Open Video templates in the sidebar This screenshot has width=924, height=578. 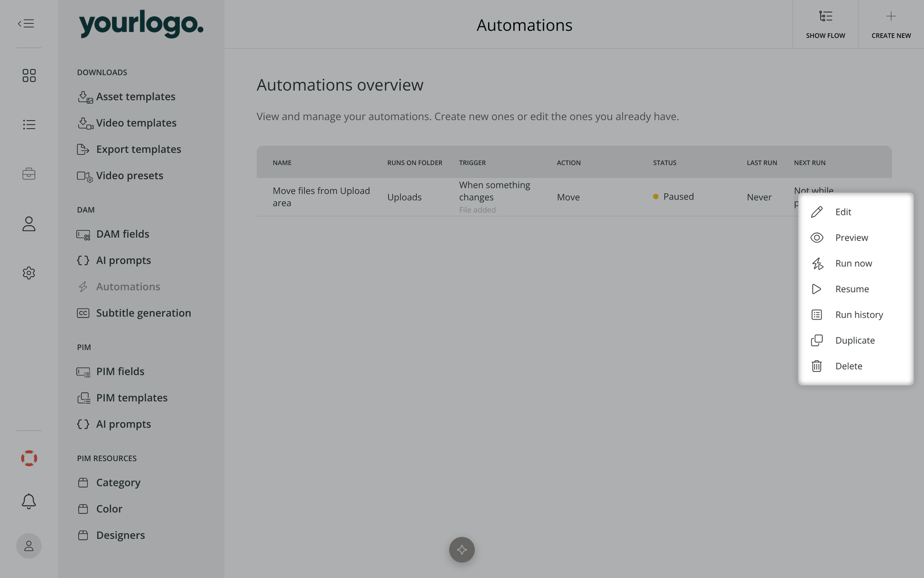coord(127,123)
